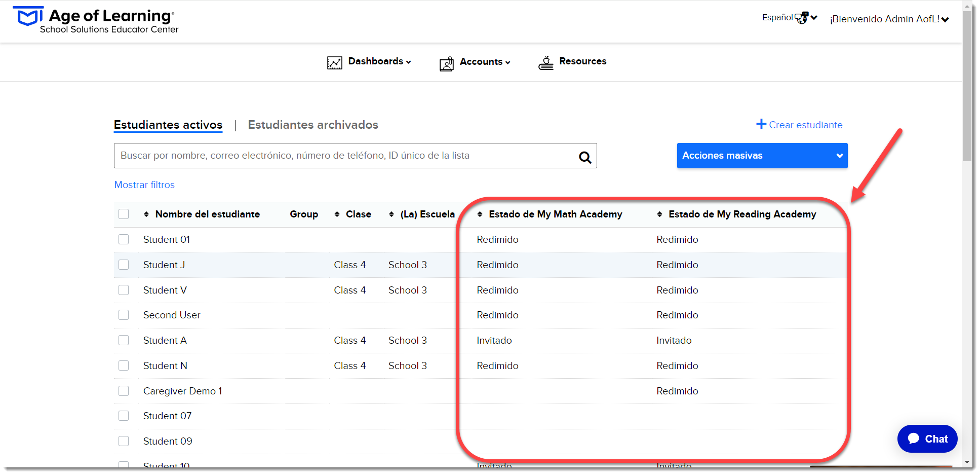Viewport: 980px width, 475px height.
Task: Click Redimido math status for Second User
Action: tap(497, 315)
